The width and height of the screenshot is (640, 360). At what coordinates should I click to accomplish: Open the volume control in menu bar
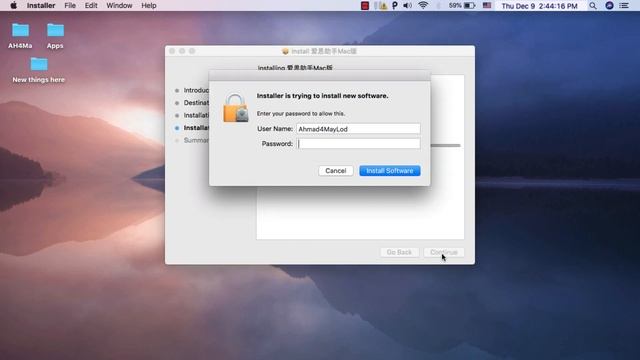coord(407,5)
